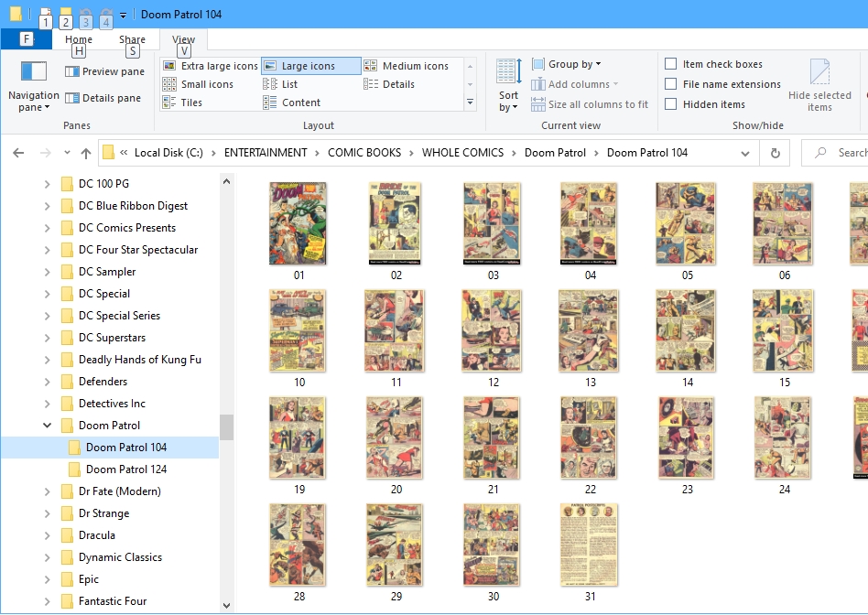Go to WHOLE COMICS breadcrumb folder

[x=462, y=153]
